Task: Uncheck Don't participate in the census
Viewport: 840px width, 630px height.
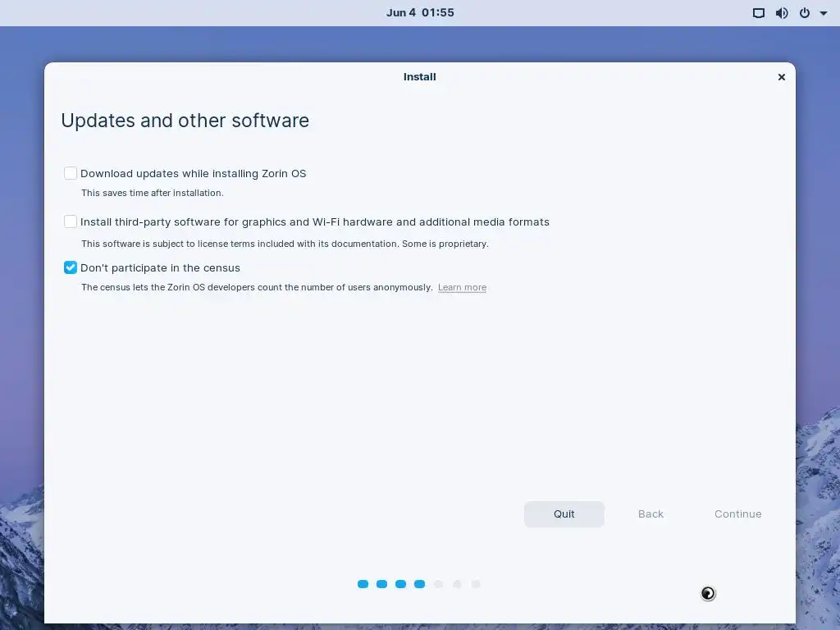Action: click(x=71, y=267)
